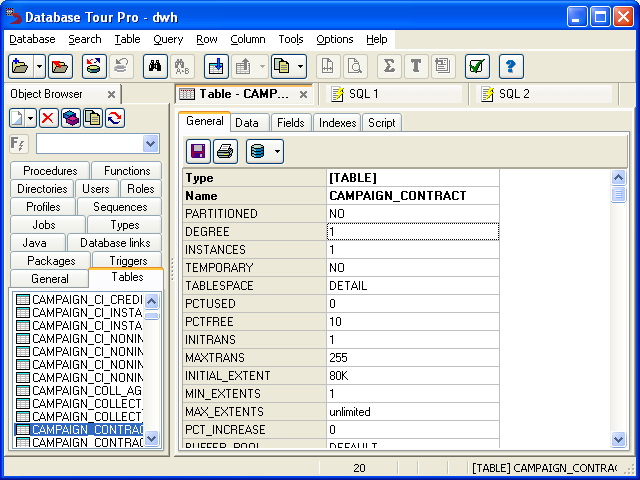This screenshot has height=480, width=640.
Task: Click the Open Database toolbar icon
Action: pyautogui.click(x=20, y=66)
